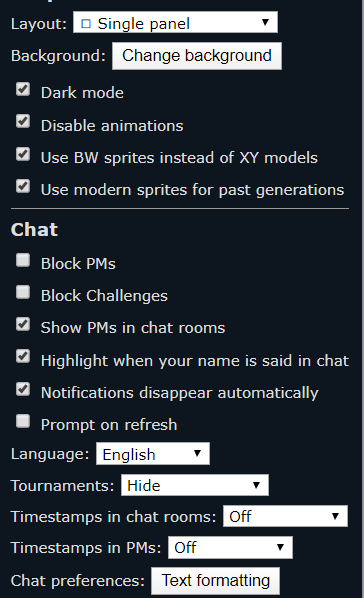The height and width of the screenshot is (598, 364).
Task: Open the Language dropdown set to English
Action: click(x=153, y=454)
